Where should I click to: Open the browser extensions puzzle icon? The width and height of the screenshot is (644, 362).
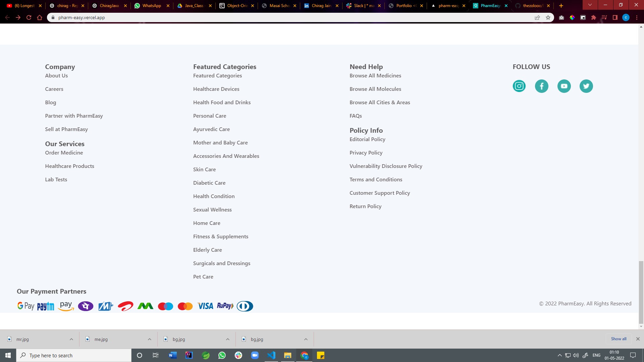[x=594, y=17]
